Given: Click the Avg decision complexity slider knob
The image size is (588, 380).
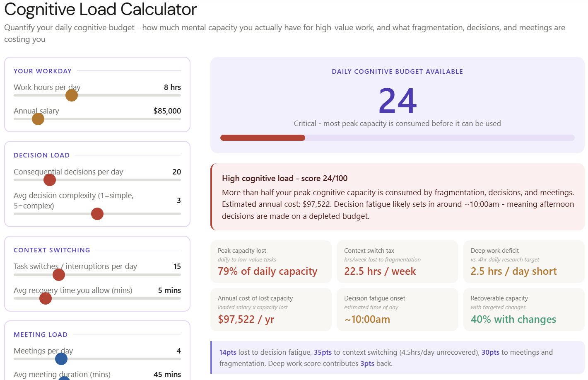Looking at the screenshot, I should coord(97,214).
